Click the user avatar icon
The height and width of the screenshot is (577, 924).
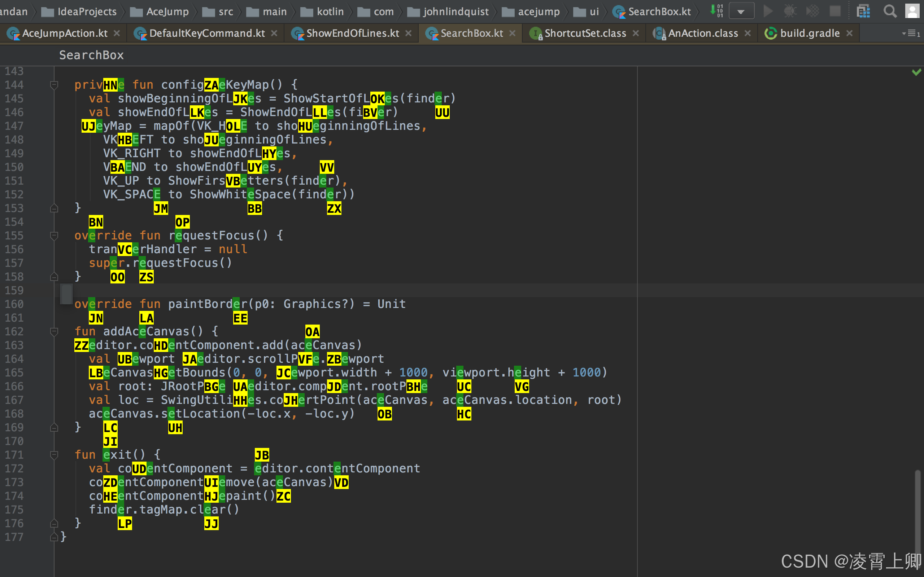click(912, 12)
